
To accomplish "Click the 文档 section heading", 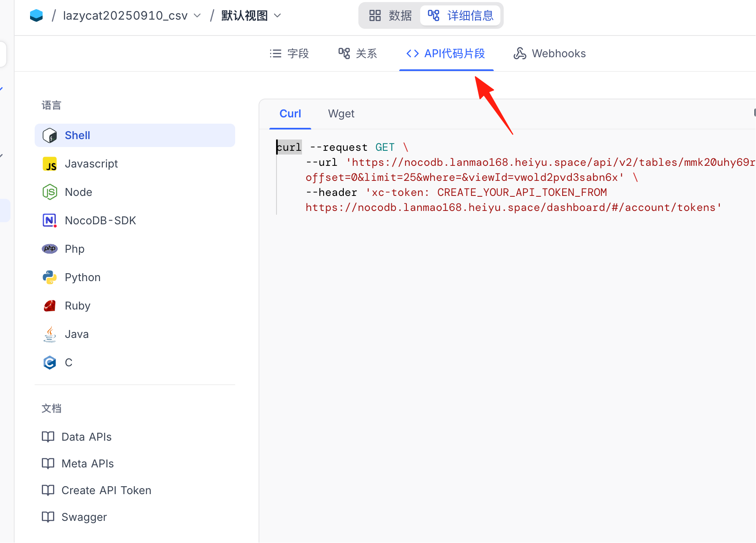I will (x=51, y=409).
